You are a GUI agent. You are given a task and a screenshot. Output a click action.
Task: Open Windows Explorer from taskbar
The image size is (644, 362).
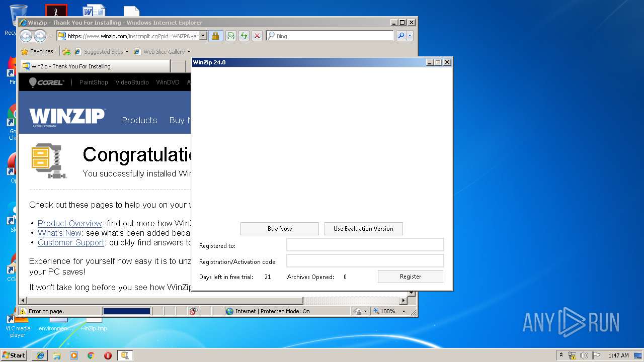click(57, 355)
